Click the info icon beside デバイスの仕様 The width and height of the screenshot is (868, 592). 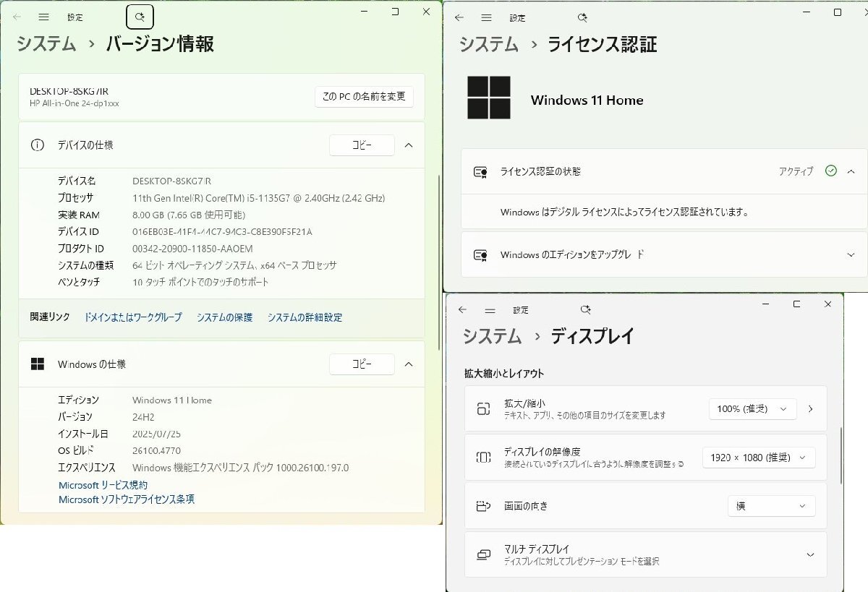(38, 145)
